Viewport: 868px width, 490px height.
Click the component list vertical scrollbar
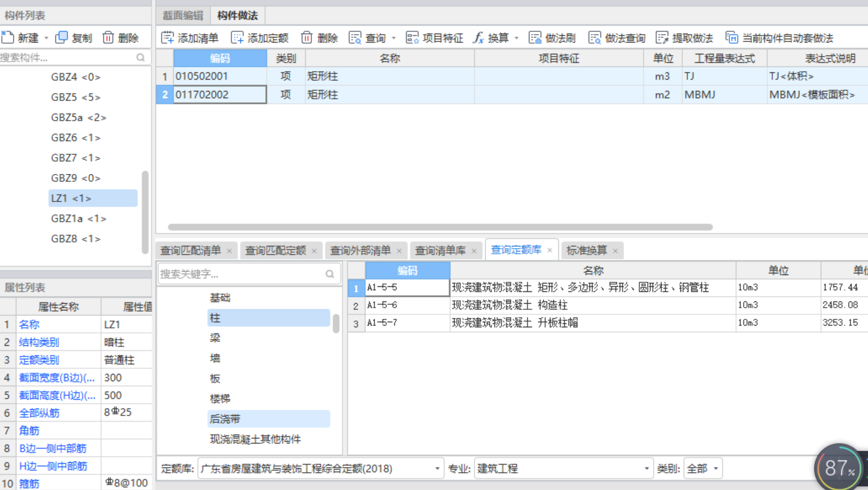(145, 212)
